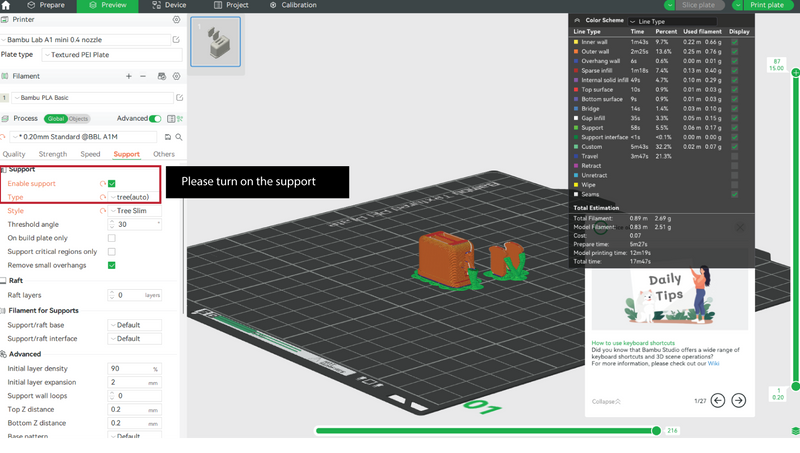Open Slice plate dropdown arrow
Image resolution: width=800 pixels, height=453 pixels.
point(669,5)
